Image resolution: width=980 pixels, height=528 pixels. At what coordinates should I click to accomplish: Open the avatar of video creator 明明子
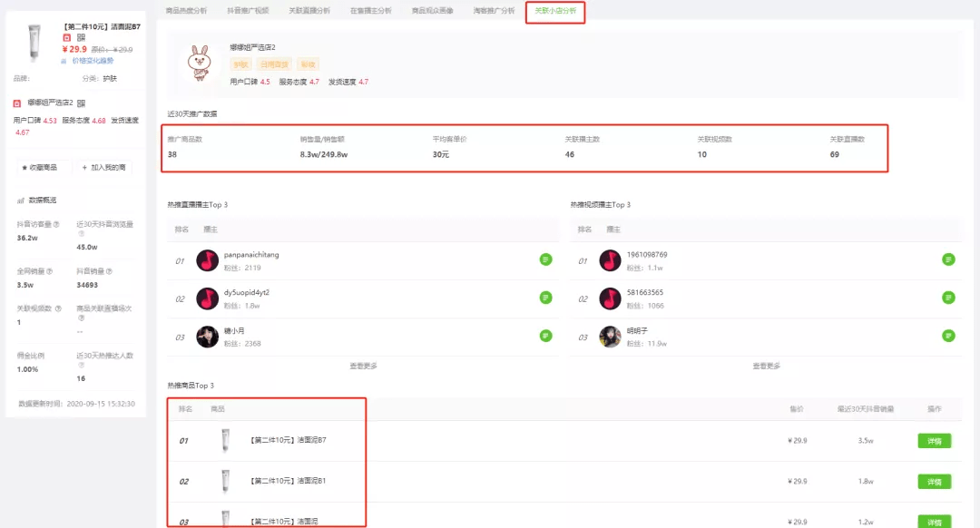pyautogui.click(x=610, y=336)
